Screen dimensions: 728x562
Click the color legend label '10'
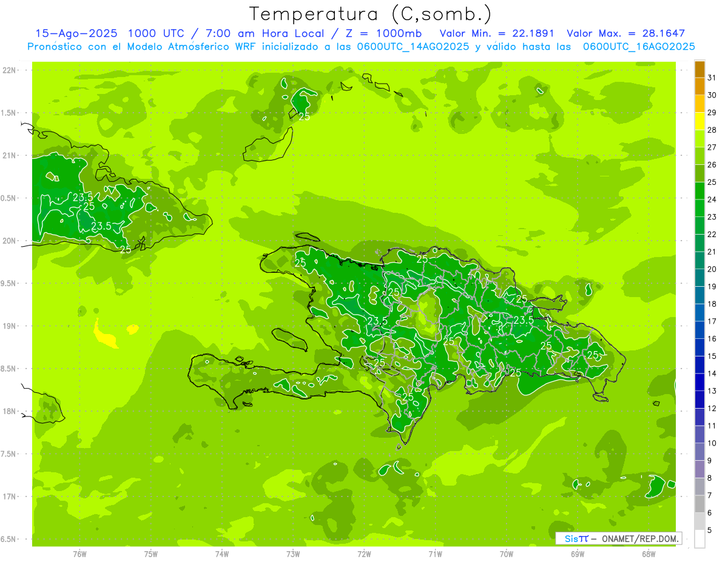tap(712, 443)
